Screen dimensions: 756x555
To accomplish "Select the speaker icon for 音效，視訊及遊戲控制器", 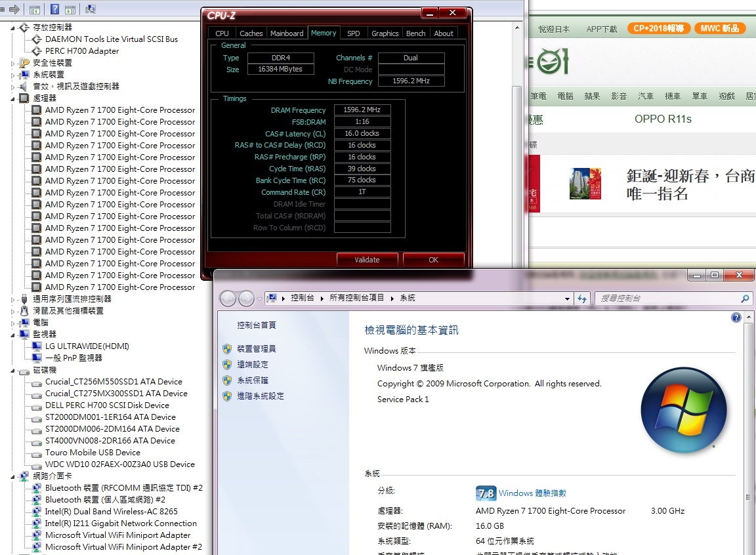I will [23, 86].
